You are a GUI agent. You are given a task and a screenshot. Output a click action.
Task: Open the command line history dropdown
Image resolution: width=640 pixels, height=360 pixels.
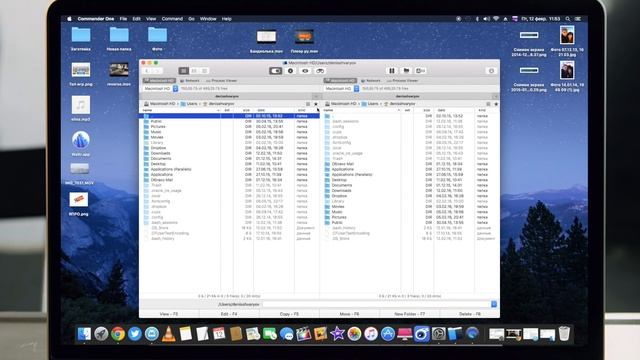[x=494, y=304]
